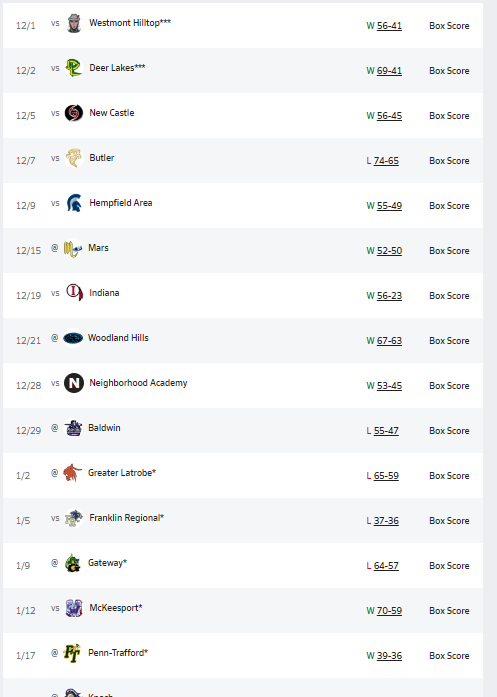Open the 39-36 win score at Penn-Trafford

[389, 656]
